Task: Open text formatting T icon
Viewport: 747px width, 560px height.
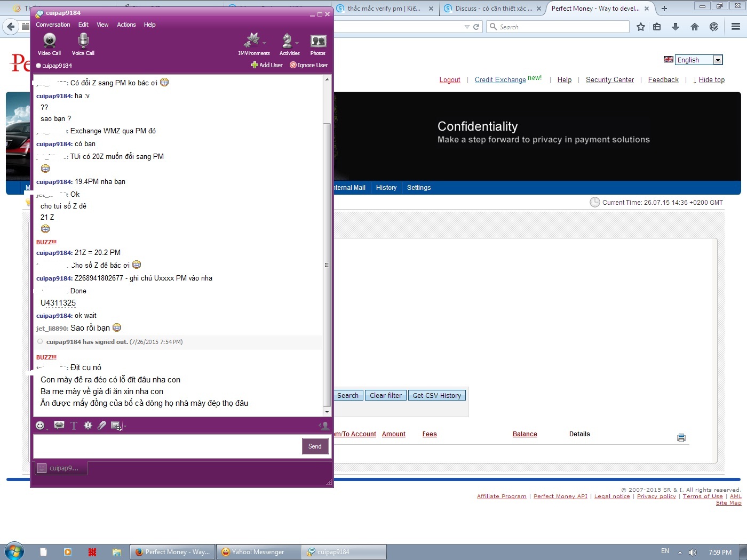Action: tap(74, 425)
